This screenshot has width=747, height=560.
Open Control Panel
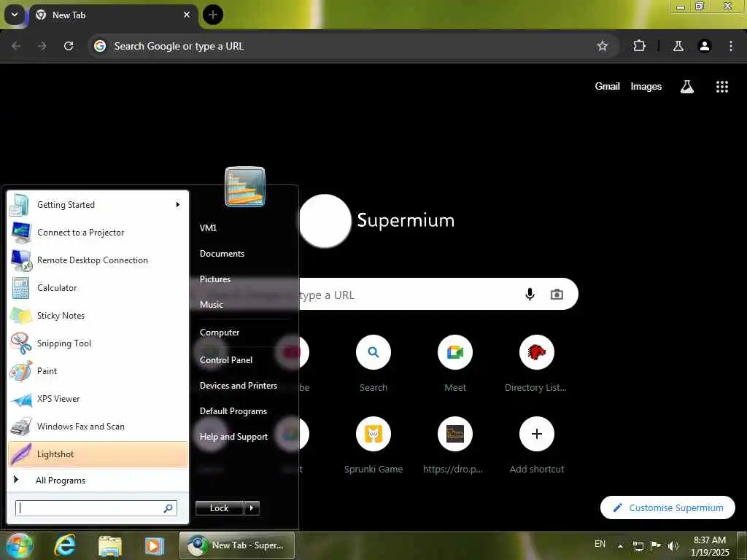pyautogui.click(x=226, y=360)
